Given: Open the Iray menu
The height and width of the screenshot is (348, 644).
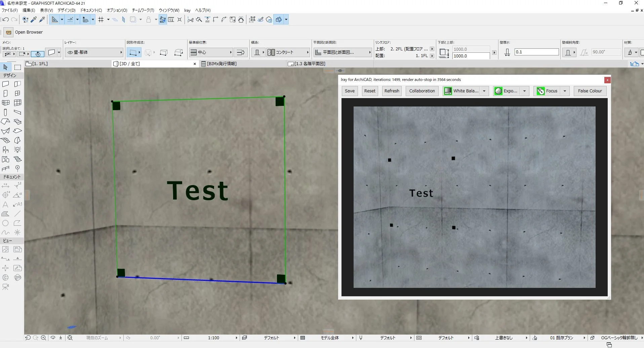Looking at the screenshot, I should click(x=187, y=10).
